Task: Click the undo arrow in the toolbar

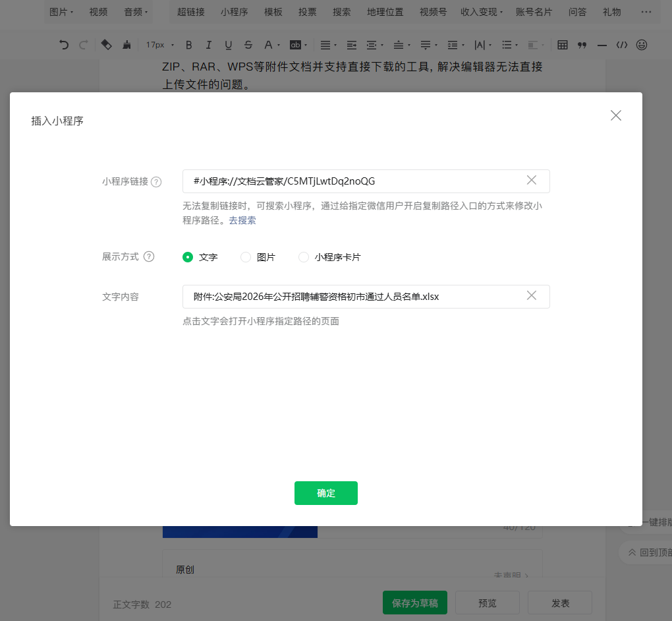Action: (64, 45)
